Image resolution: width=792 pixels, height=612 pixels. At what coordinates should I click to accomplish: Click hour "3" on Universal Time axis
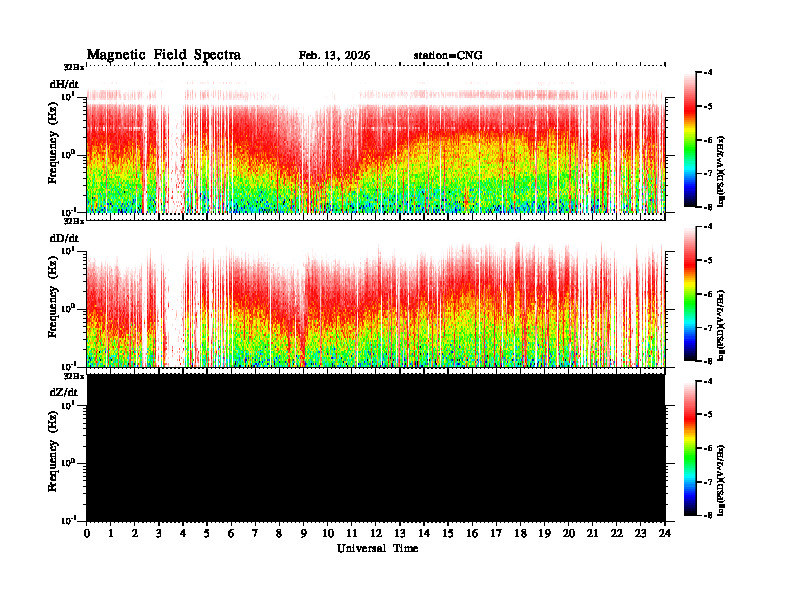159,534
